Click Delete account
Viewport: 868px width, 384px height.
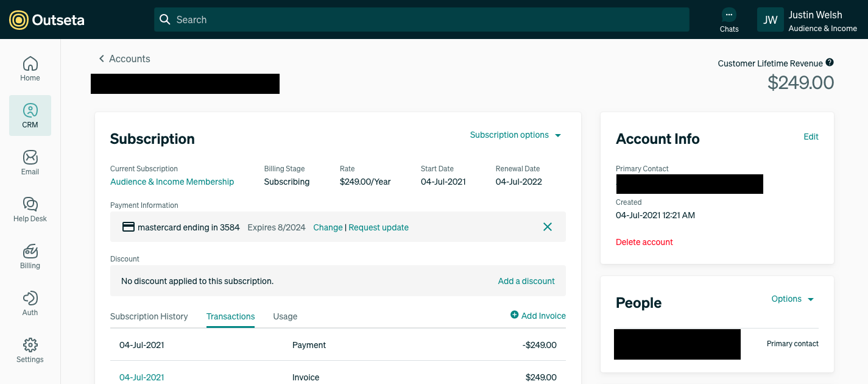click(x=644, y=242)
